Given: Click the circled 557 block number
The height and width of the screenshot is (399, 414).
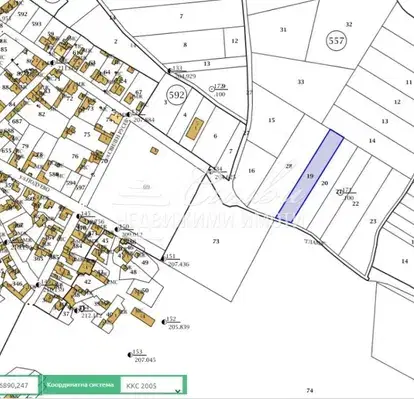Looking at the screenshot, I should tap(336, 41).
